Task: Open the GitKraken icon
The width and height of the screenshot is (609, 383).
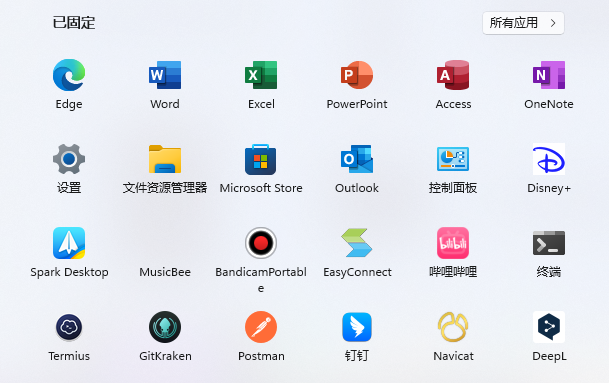Action: pos(165,327)
